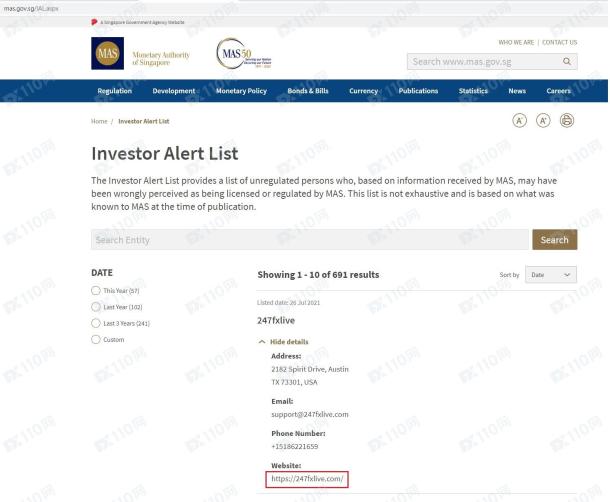Print the page with the printer icon
This screenshot has height=502, width=610.
pos(567,121)
